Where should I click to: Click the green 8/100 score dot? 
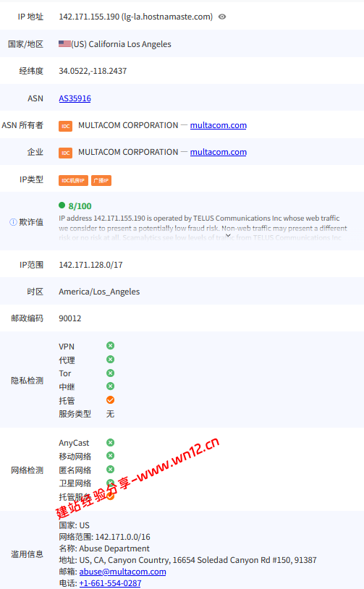pos(62,205)
